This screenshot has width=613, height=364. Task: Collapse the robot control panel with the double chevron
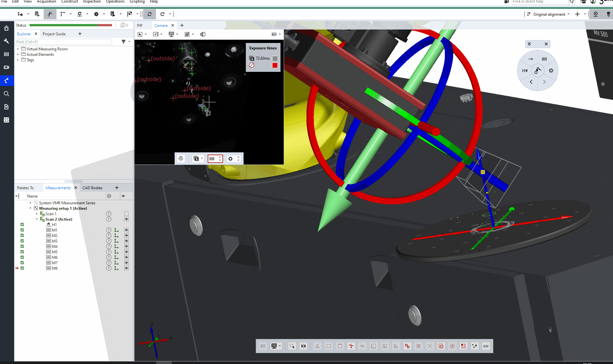click(530, 44)
